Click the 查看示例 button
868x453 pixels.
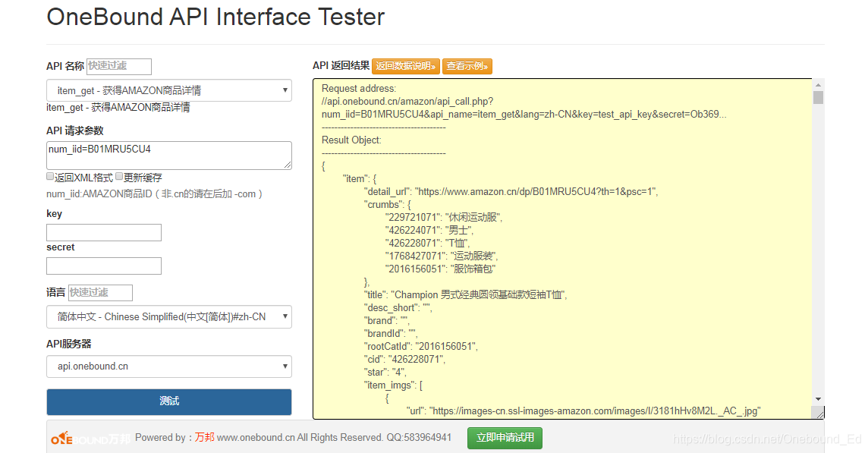click(x=467, y=66)
